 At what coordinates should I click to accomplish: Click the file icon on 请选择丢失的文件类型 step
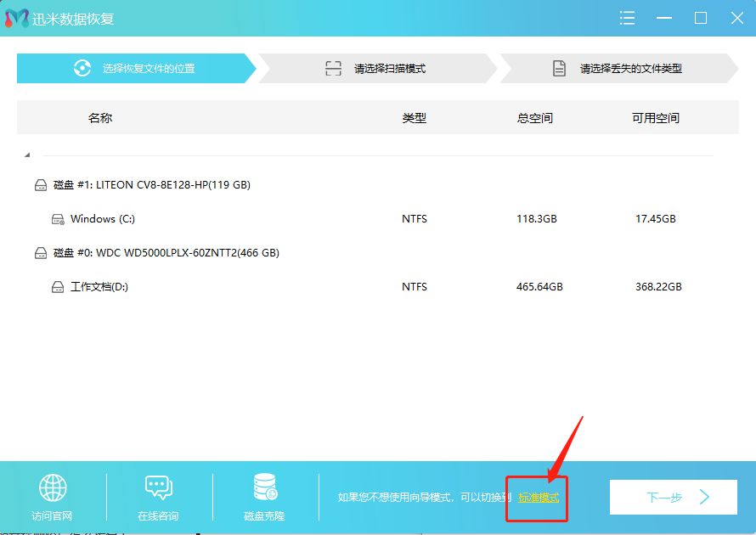click(x=559, y=68)
